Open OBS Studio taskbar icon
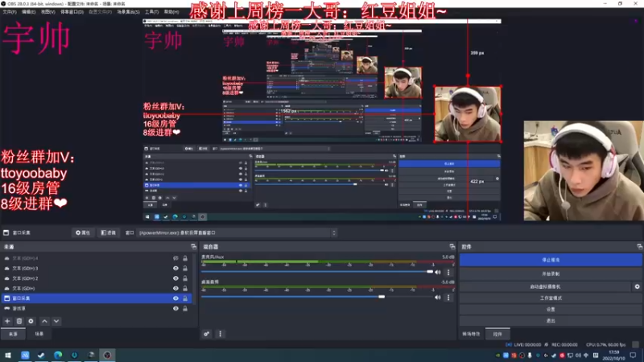This screenshot has height=362, width=644. [x=107, y=355]
